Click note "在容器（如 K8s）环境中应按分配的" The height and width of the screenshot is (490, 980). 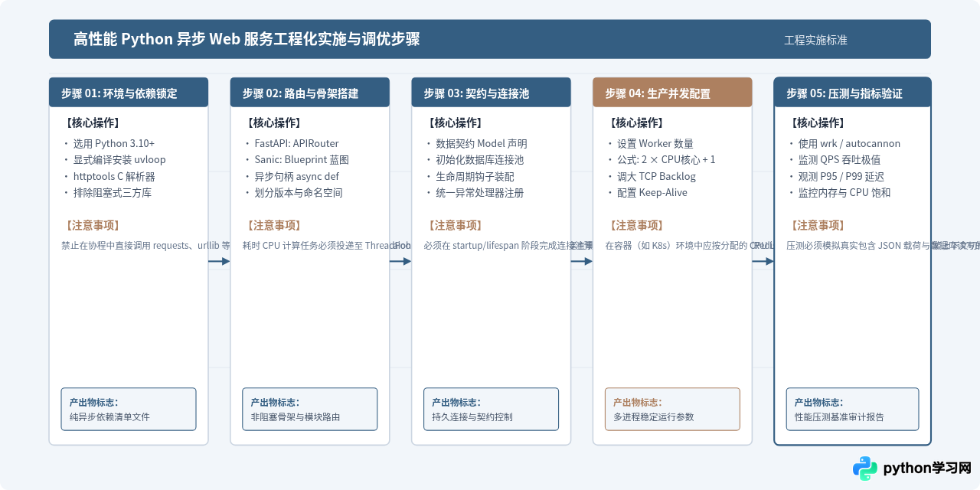[x=676, y=246]
